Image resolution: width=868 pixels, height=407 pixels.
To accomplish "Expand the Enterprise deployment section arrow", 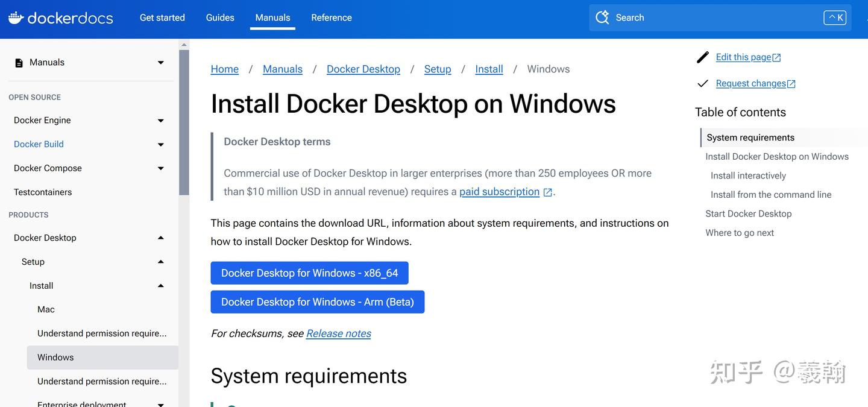I will pyautogui.click(x=161, y=404).
